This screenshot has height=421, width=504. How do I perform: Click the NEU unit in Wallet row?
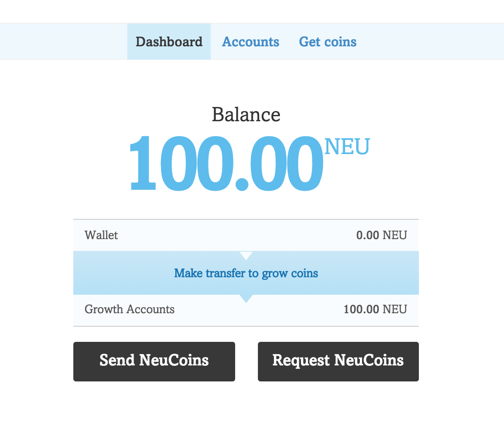coord(394,235)
